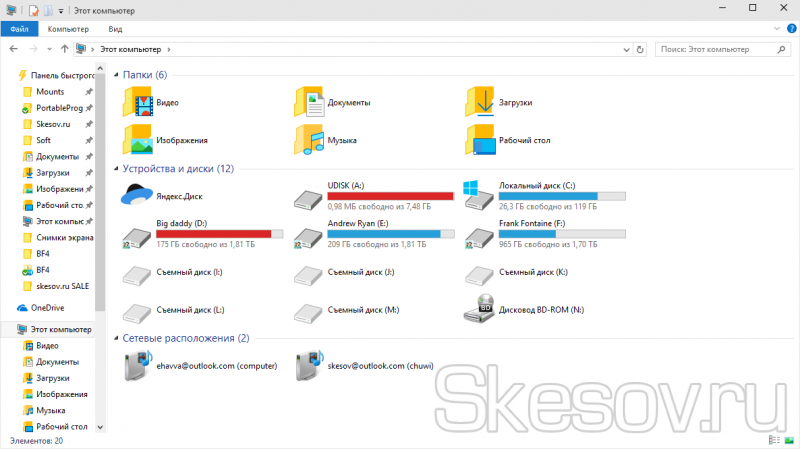The image size is (800, 449).
Task: Select the Дисковод BD-ROM (N:) drive
Action: [x=482, y=310]
